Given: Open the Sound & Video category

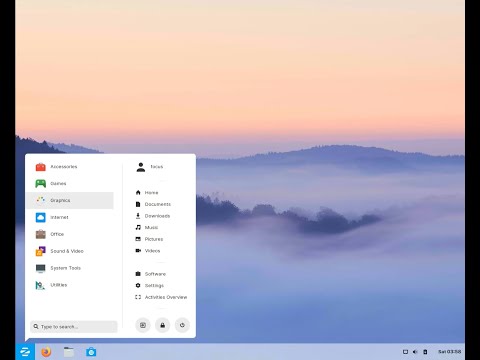Looking at the screenshot, I should tap(70, 251).
